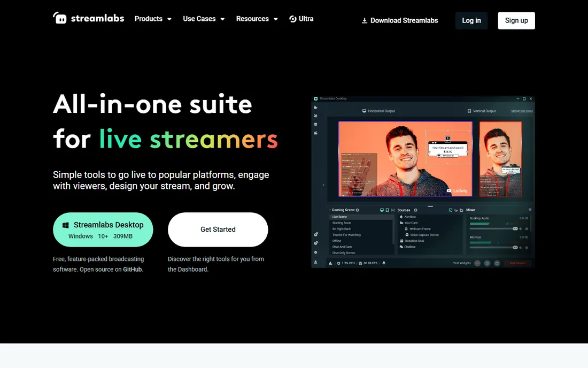Mute the Desktop Audio speaker icon
The image size is (588, 368).
pos(521,229)
